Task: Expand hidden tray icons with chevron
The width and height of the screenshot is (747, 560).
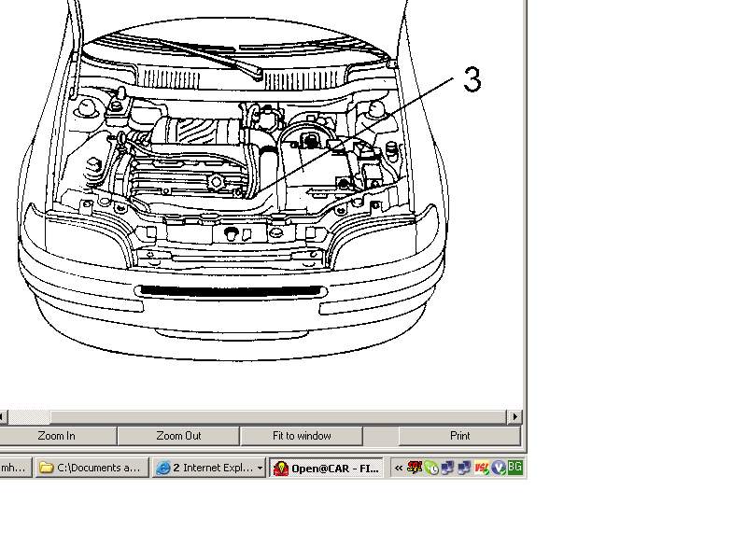Action: click(399, 468)
